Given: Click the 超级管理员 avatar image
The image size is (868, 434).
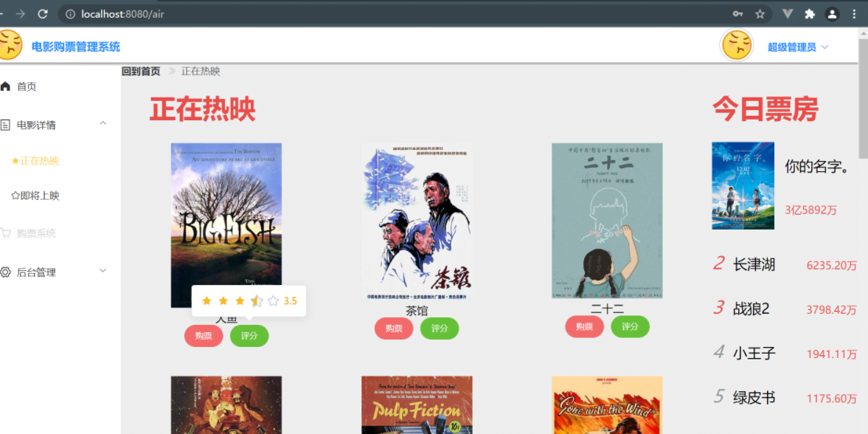Looking at the screenshot, I should coord(736,46).
